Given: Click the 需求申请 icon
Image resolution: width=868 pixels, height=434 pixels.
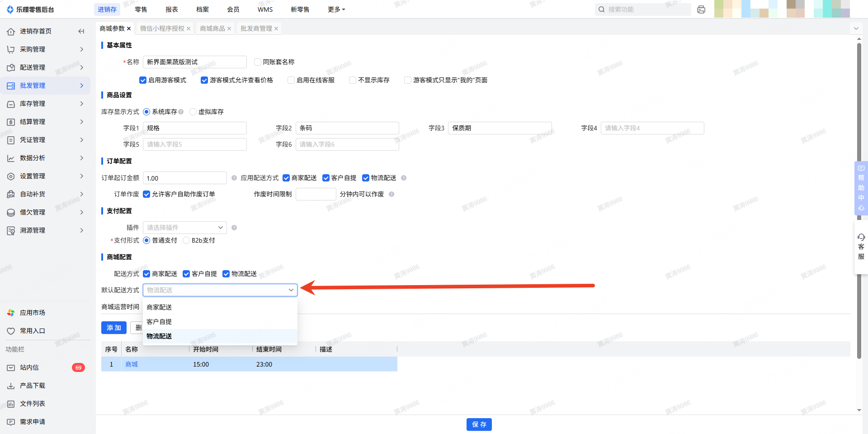Looking at the screenshot, I should (11, 422).
